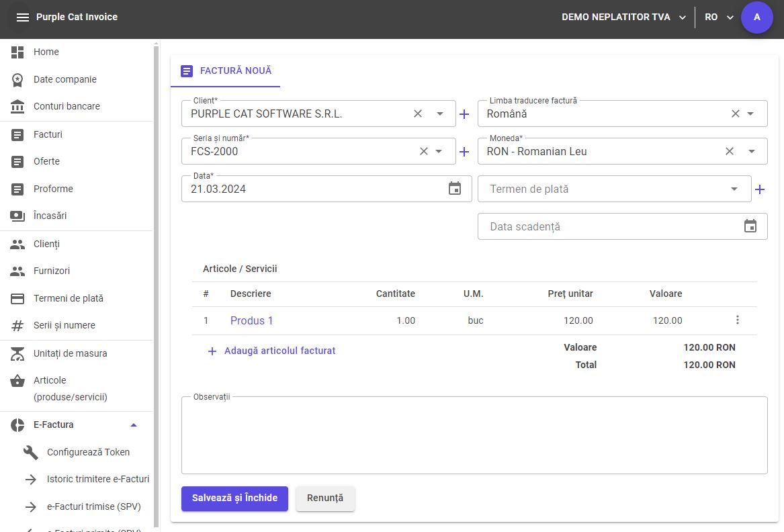Click the Articole basket icon

tap(17, 381)
